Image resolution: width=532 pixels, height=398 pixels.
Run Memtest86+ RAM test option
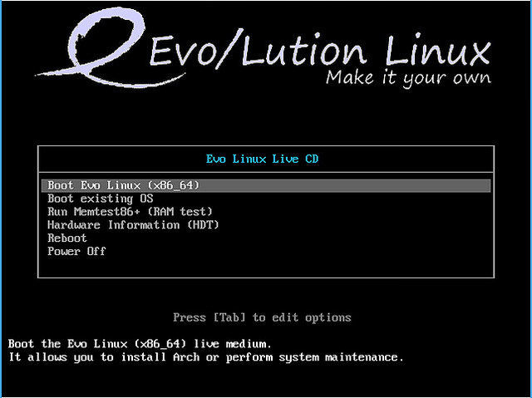click(x=130, y=212)
